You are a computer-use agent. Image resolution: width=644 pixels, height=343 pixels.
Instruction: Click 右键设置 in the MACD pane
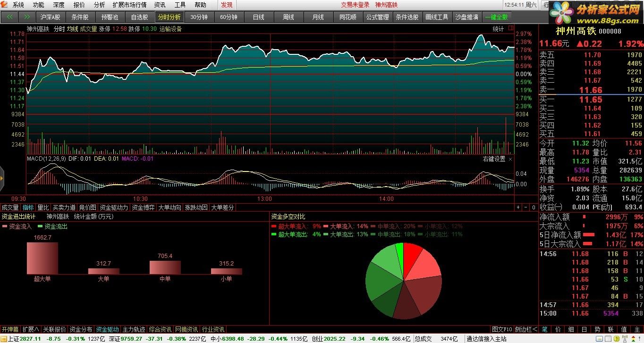pos(494,159)
